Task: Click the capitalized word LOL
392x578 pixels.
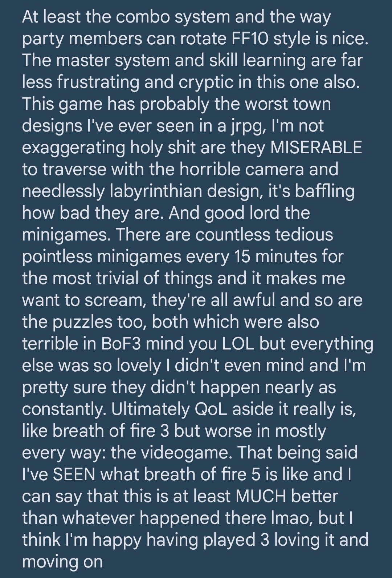Action: coord(238,344)
